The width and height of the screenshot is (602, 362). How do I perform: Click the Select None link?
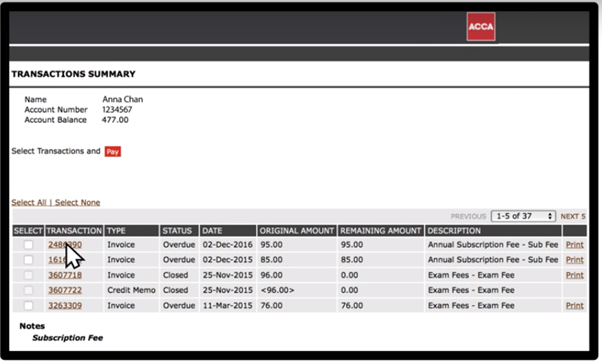(78, 202)
